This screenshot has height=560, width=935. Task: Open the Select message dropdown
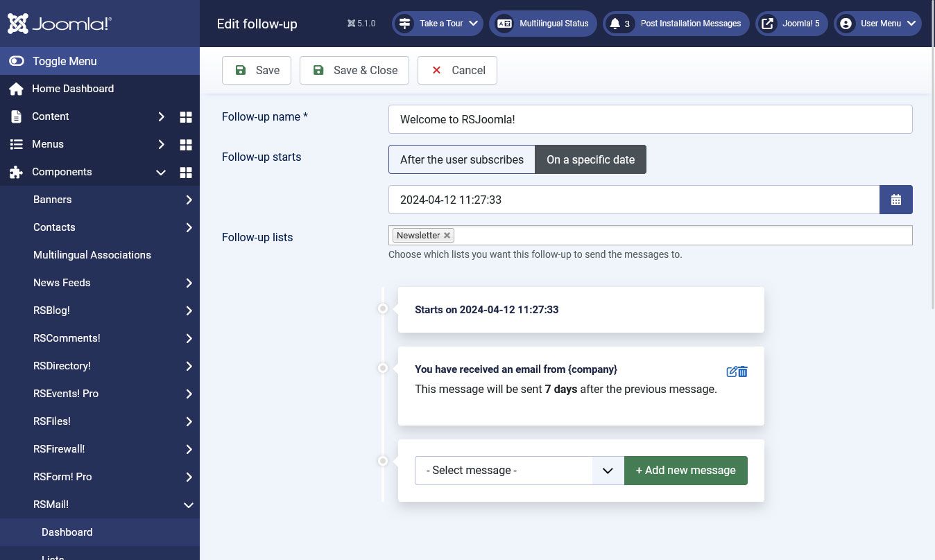pos(520,471)
